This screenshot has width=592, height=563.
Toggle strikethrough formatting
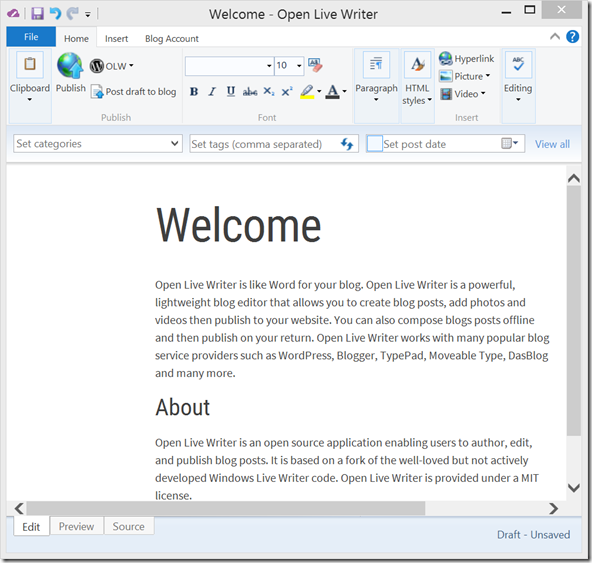(x=250, y=91)
